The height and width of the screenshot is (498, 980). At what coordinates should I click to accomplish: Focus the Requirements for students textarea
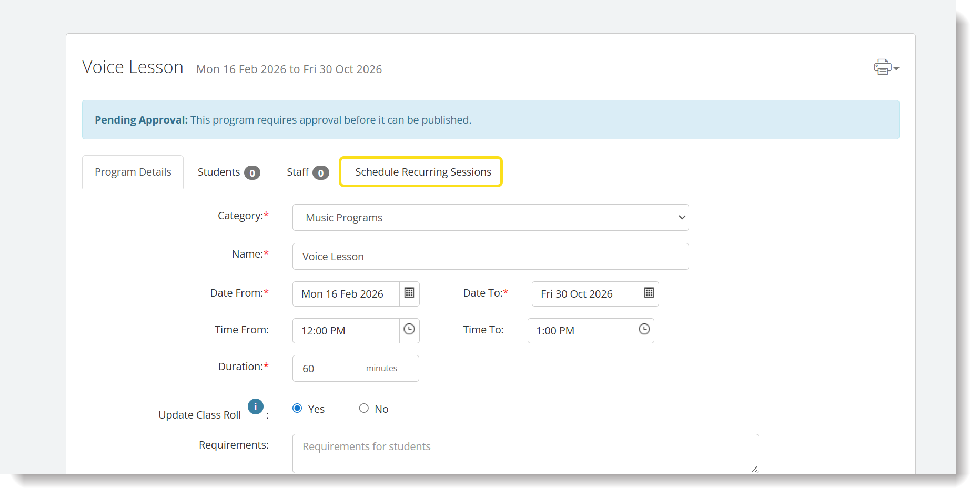tap(526, 453)
